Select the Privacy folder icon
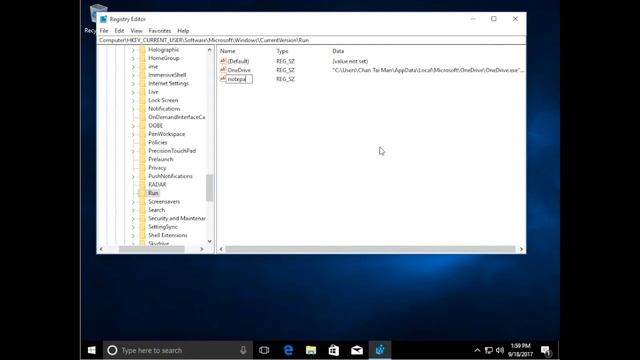640x360 pixels. coord(142,168)
